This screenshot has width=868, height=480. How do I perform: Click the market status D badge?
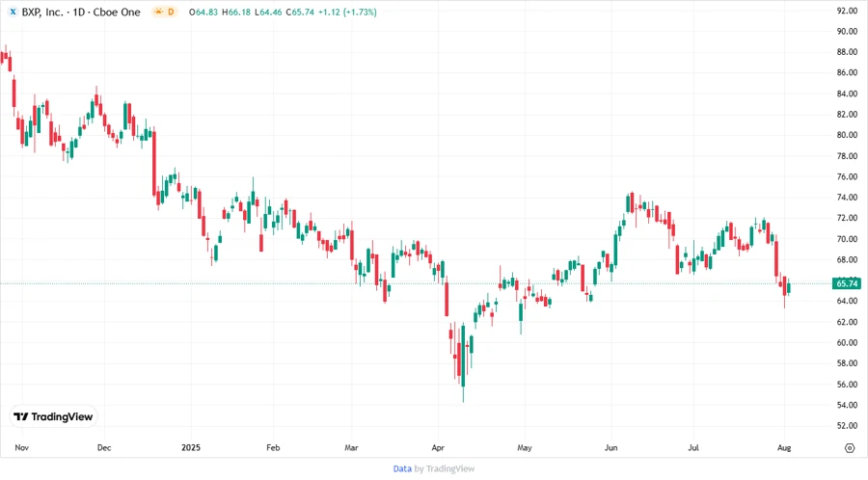point(164,12)
